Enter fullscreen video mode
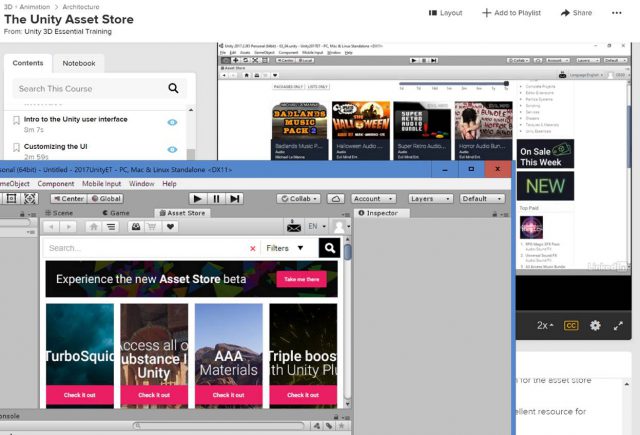Image resolution: width=640 pixels, height=435 pixels. [x=618, y=326]
